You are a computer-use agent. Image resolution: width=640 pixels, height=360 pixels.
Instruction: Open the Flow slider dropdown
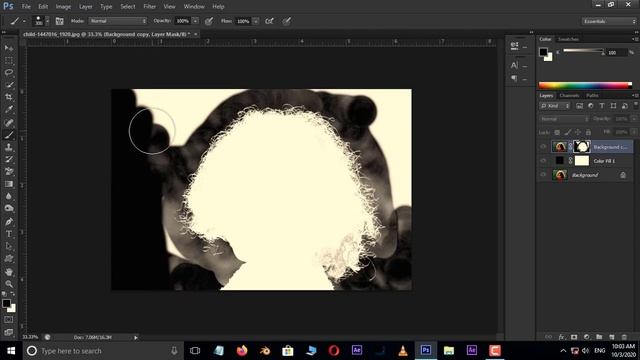[x=256, y=21]
